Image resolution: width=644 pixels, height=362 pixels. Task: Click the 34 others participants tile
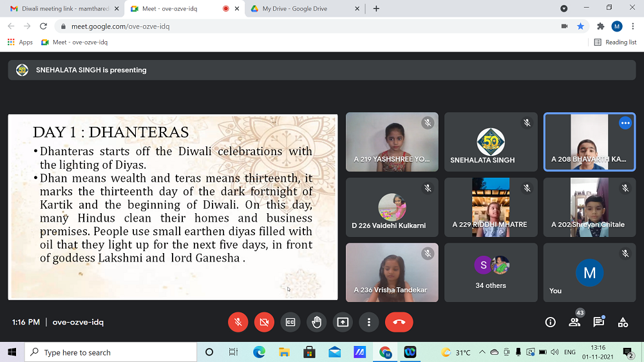click(491, 271)
